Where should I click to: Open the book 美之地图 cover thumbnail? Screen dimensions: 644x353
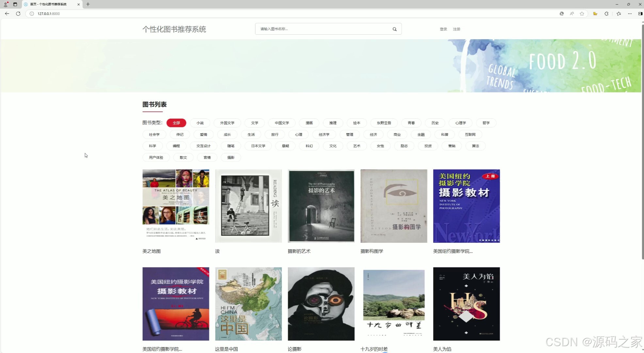click(x=176, y=206)
